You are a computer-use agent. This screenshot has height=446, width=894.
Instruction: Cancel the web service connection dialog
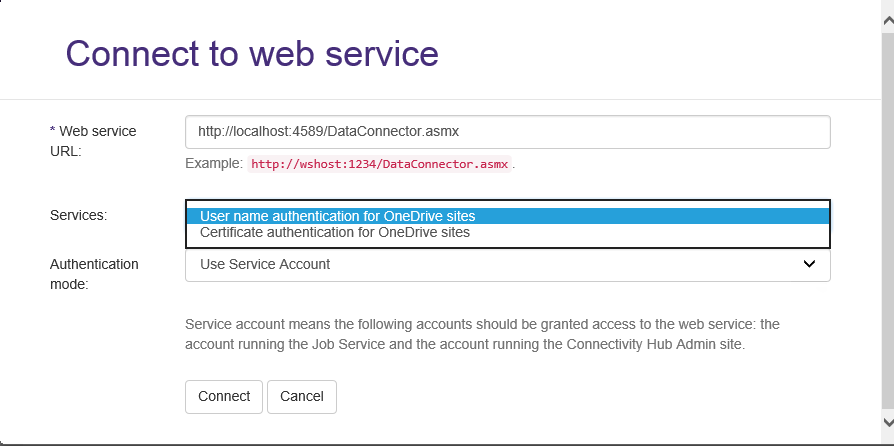point(301,396)
